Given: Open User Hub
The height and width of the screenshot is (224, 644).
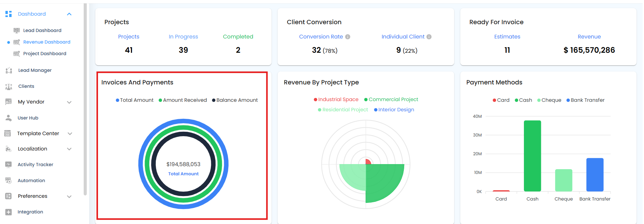Looking at the screenshot, I should [x=28, y=118].
